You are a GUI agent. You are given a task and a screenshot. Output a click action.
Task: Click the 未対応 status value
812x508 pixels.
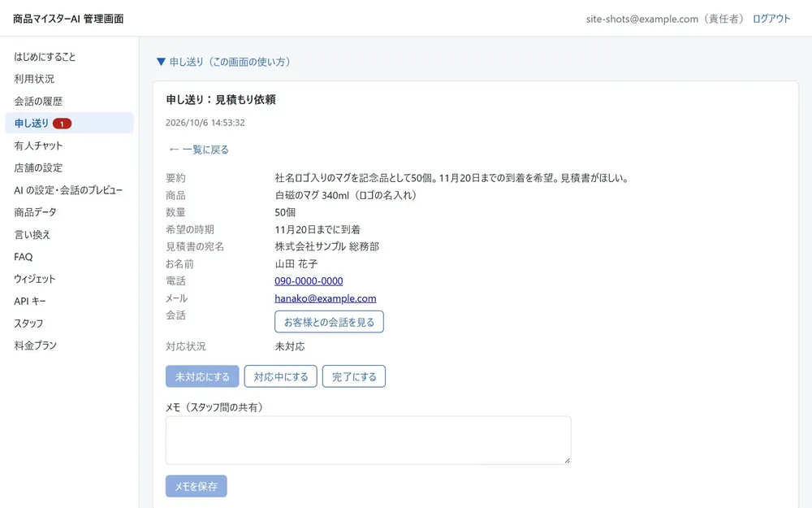click(x=290, y=346)
